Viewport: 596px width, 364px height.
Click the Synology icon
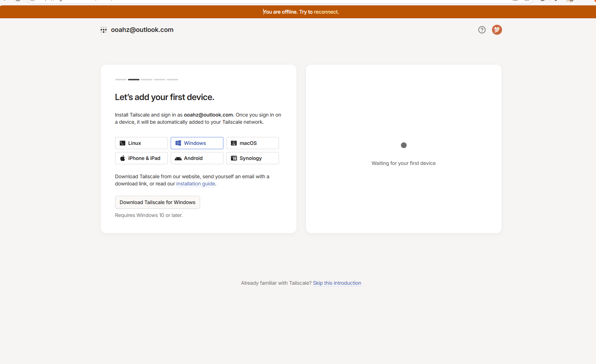(x=234, y=158)
